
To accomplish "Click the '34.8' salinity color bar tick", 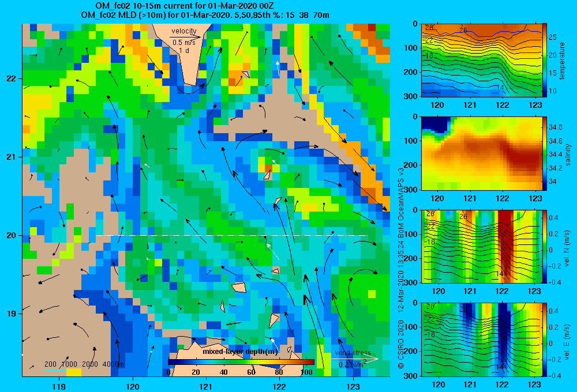I will [x=555, y=127].
